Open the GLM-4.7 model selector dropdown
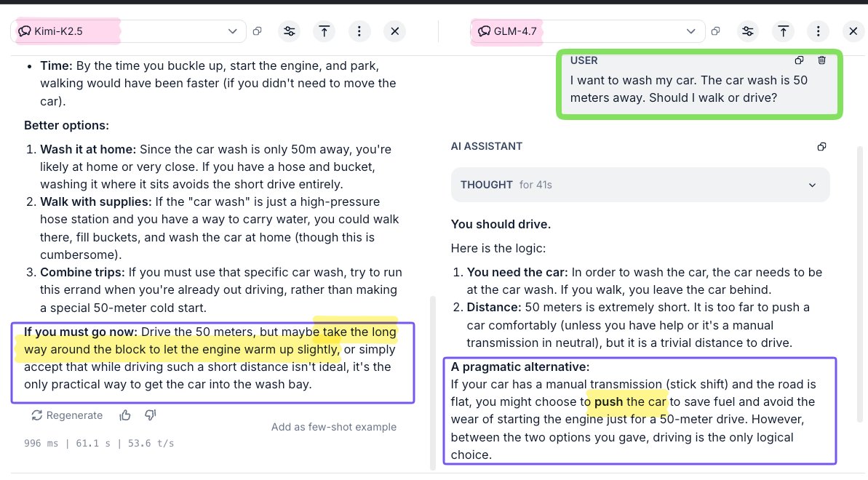This screenshot has width=868, height=480. (587, 31)
